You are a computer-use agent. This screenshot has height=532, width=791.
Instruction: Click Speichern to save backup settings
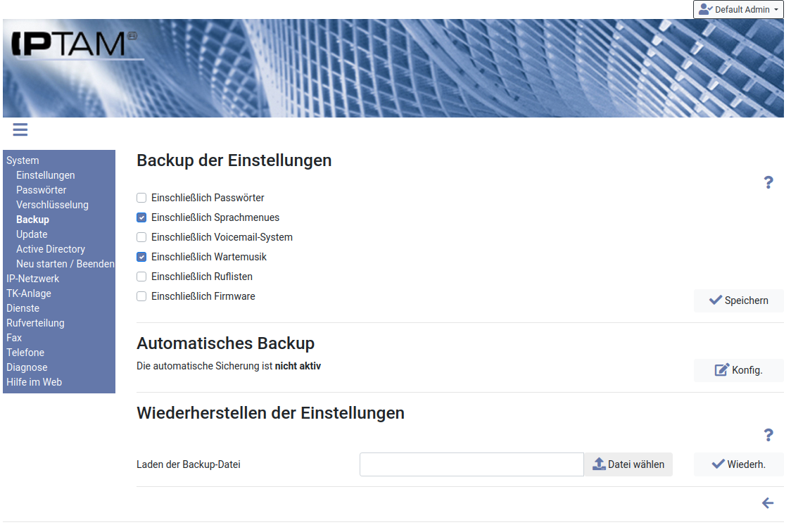click(738, 300)
